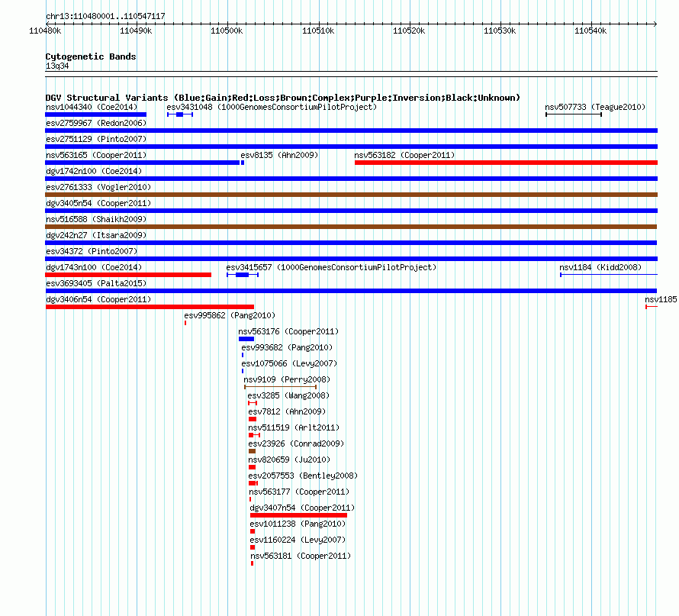Click the 110500k ruler position
Image resolution: width=679 pixels, height=616 pixels.
[227, 31]
